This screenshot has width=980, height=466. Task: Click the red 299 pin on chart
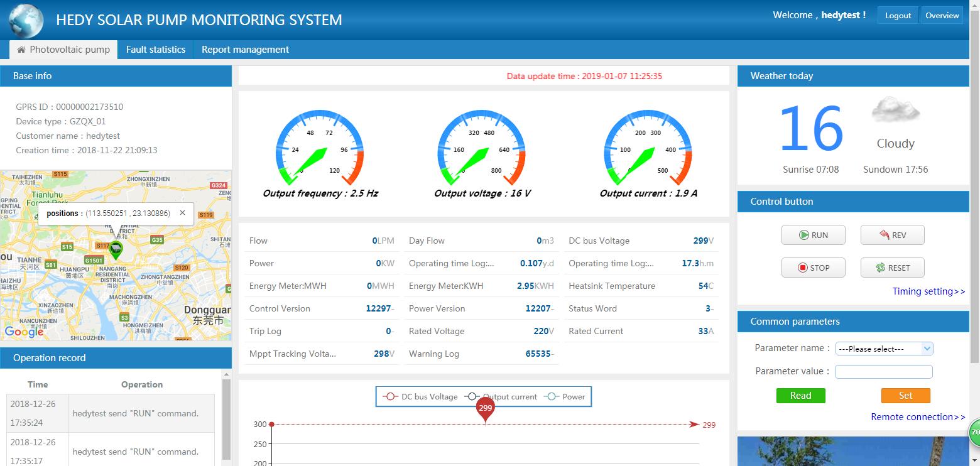click(x=485, y=409)
